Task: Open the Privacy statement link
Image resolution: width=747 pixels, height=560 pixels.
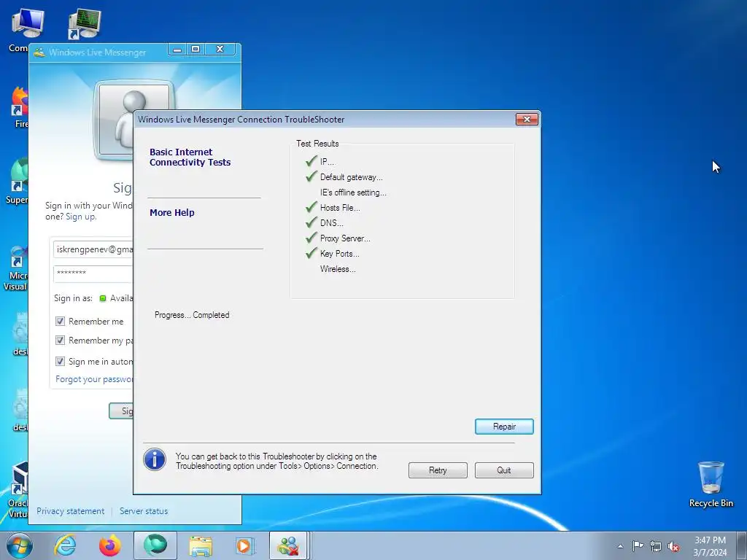Action: click(71, 511)
